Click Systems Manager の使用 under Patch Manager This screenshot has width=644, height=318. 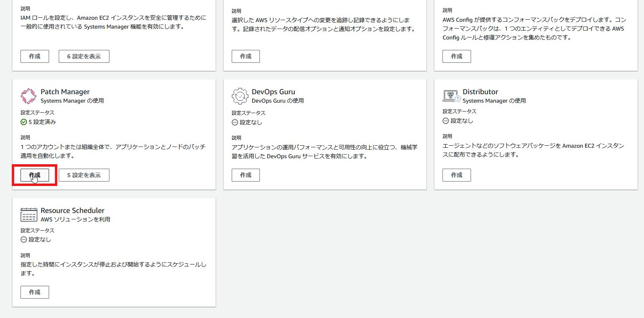(x=72, y=101)
